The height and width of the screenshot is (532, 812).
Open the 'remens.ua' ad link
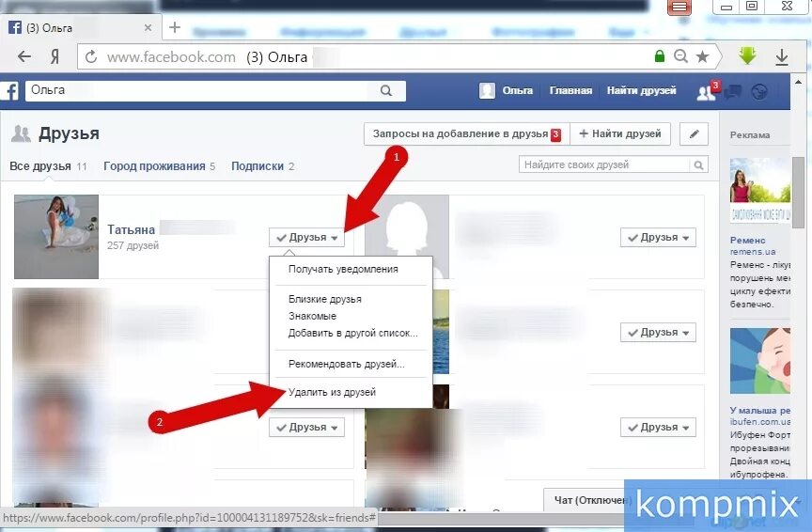(753, 252)
